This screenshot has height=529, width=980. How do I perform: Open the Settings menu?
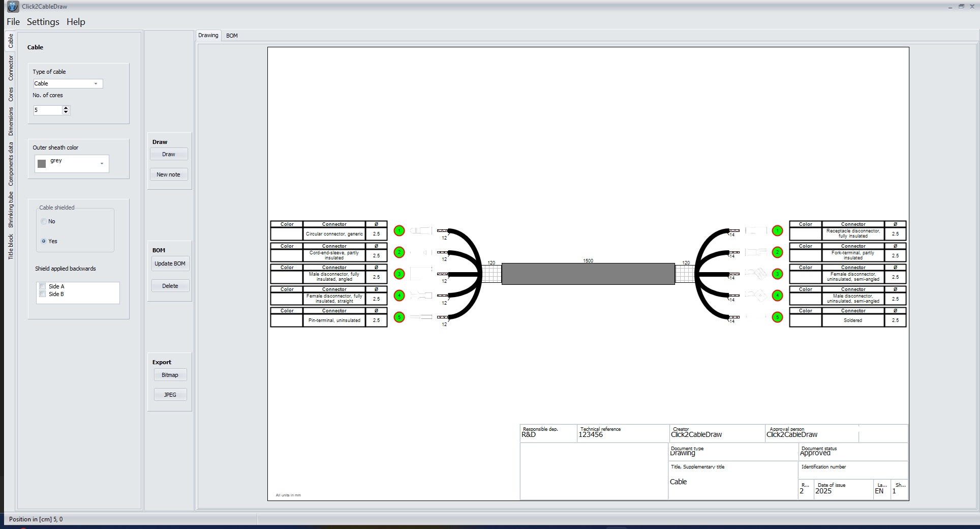tap(43, 22)
